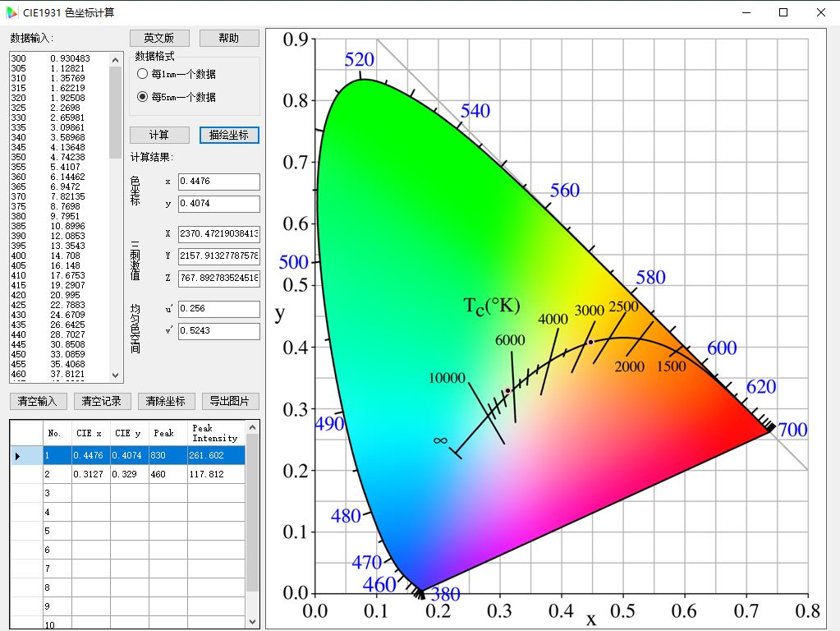
Task: Remove plotted points with 清除坐标 button
Action: pos(166,401)
